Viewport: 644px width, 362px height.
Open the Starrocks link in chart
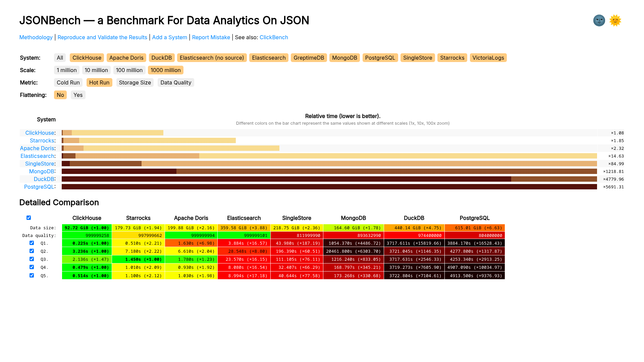42,140
